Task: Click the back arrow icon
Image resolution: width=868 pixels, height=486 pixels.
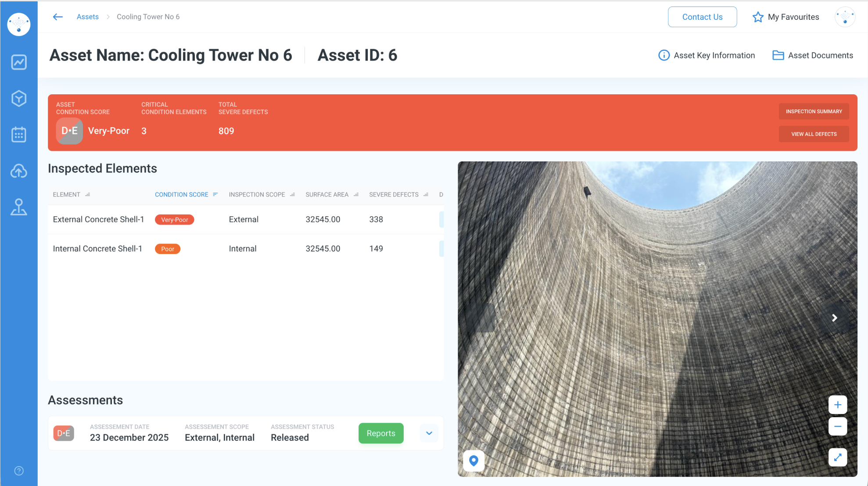Action: [58, 17]
